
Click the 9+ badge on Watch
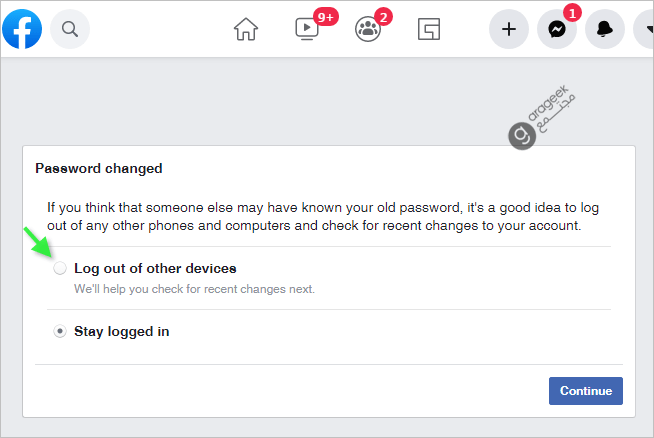click(x=326, y=17)
